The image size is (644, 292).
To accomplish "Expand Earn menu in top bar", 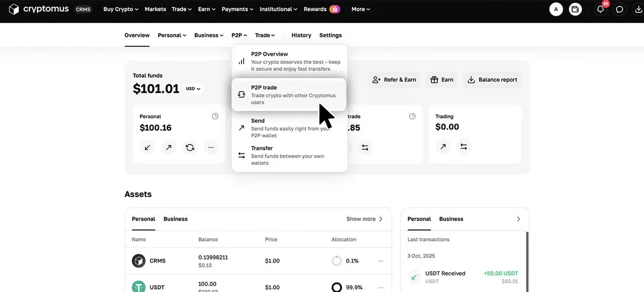I will [x=207, y=9].
